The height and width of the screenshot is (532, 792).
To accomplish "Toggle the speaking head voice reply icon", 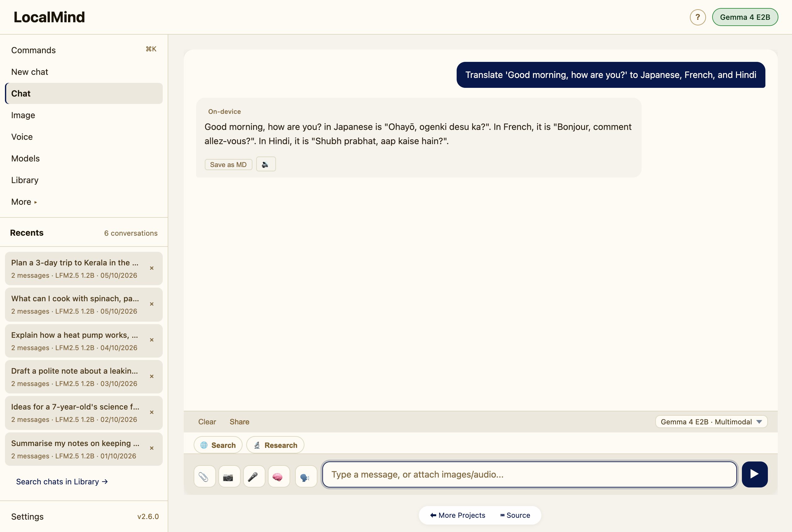I will (306, 476).
